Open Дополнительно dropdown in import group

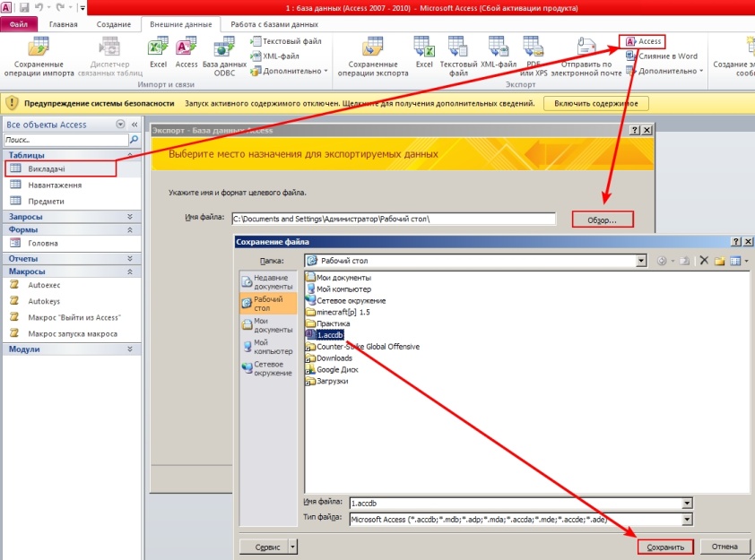coord(289,71)
